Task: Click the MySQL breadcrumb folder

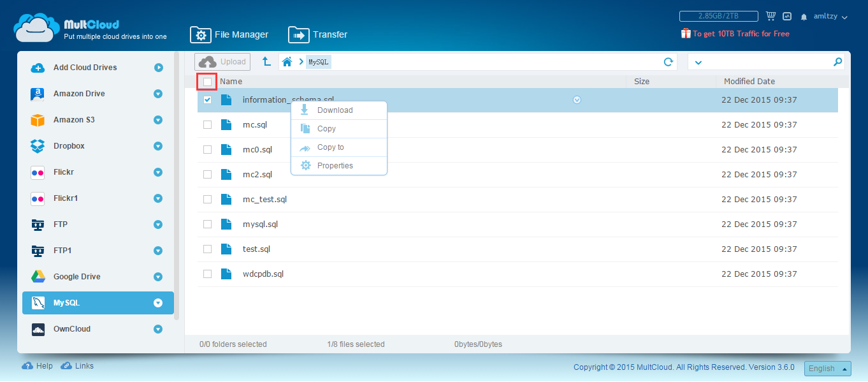Action: 318,62
